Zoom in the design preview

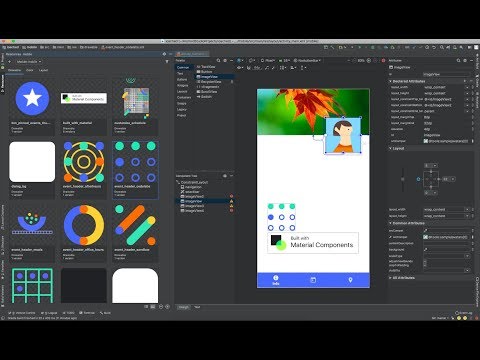[369, 61]
